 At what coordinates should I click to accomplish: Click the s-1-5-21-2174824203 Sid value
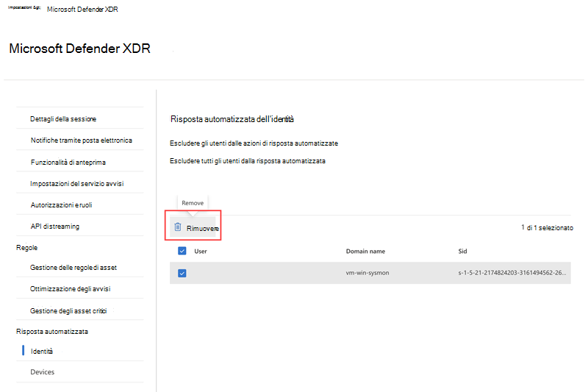[512, 273]
